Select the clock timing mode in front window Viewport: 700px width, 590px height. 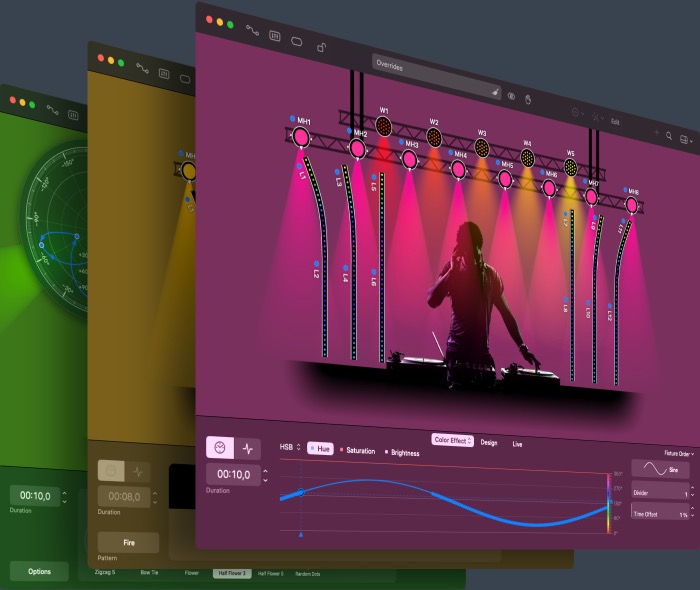(220, 447)
